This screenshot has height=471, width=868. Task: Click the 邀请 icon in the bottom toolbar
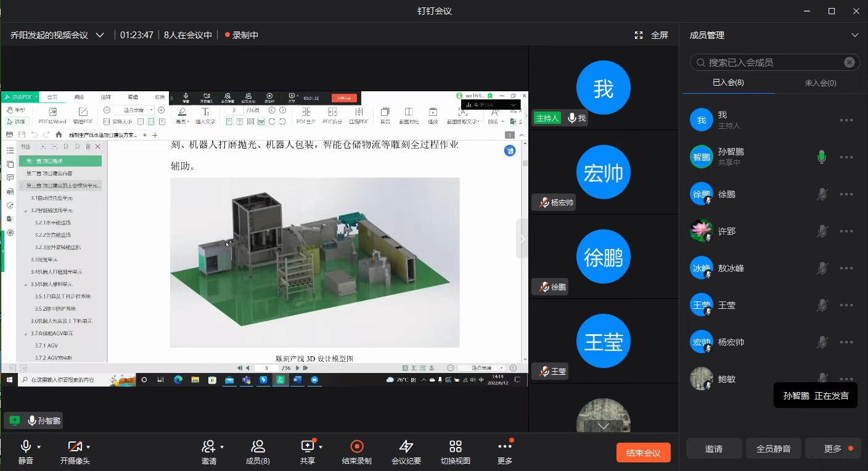(x=208, y=447)
